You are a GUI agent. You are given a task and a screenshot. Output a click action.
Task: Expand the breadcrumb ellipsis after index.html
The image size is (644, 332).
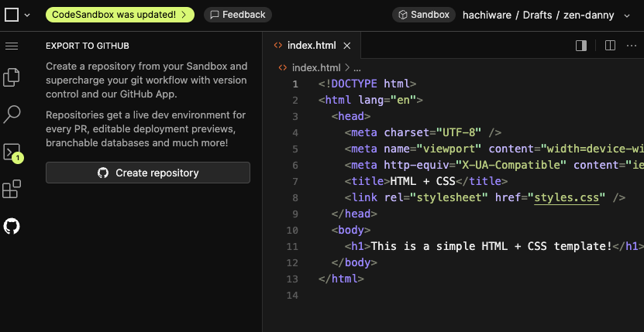(357, 67)
